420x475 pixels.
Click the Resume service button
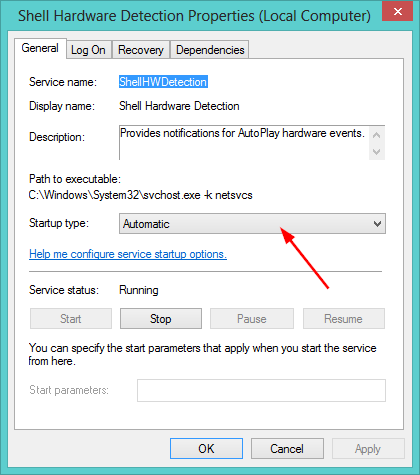(343, 319)
